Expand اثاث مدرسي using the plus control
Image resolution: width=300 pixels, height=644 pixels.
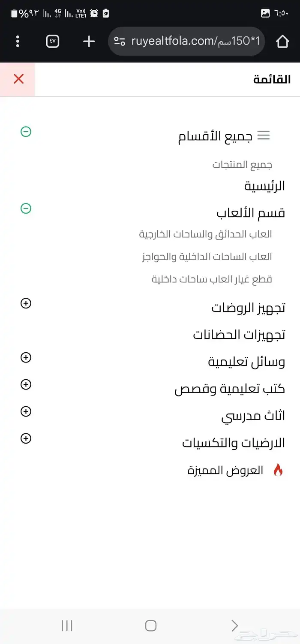[x=26, y=411]
